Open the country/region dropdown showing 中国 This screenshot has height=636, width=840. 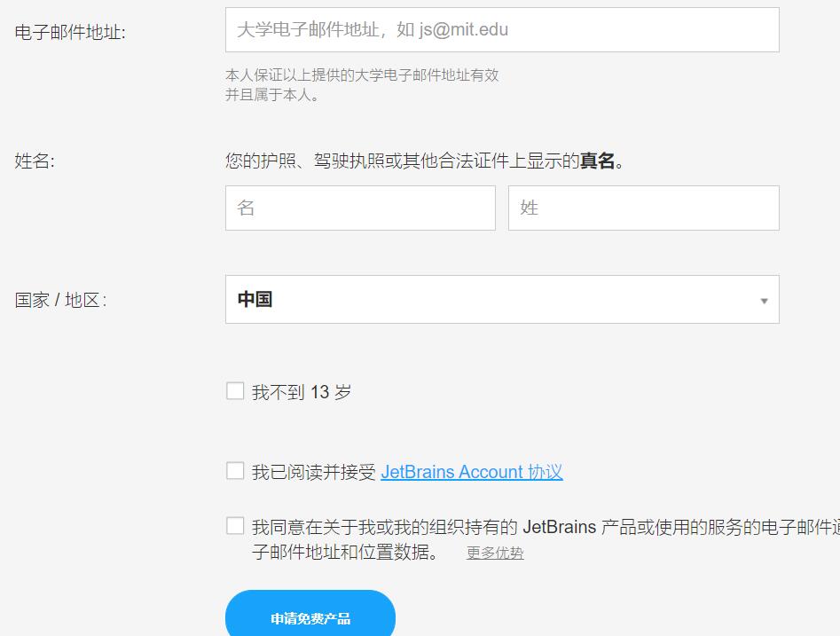tap(502, 300)
